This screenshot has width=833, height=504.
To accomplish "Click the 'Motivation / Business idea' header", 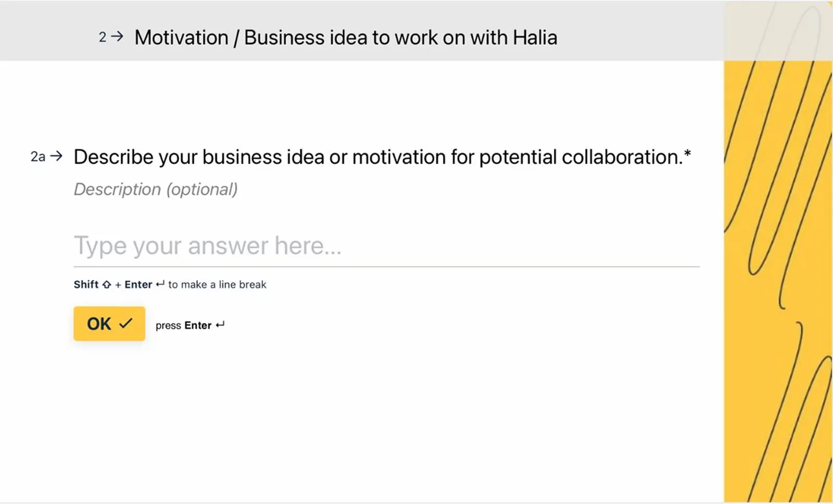I will (x=345, y=37).
